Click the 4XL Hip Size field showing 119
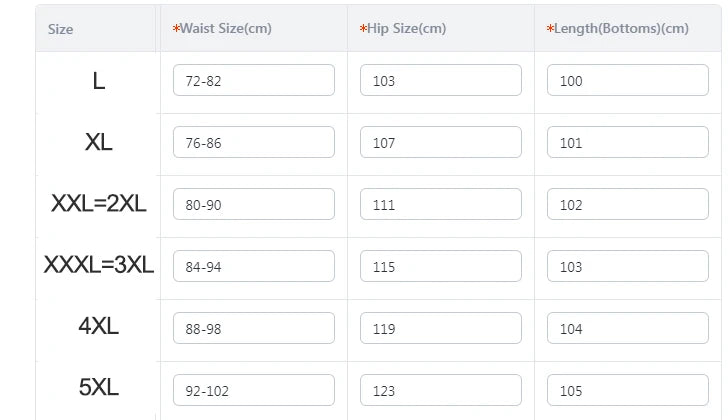Viewport: 728px width, 420px height. [x=440, y=329]
